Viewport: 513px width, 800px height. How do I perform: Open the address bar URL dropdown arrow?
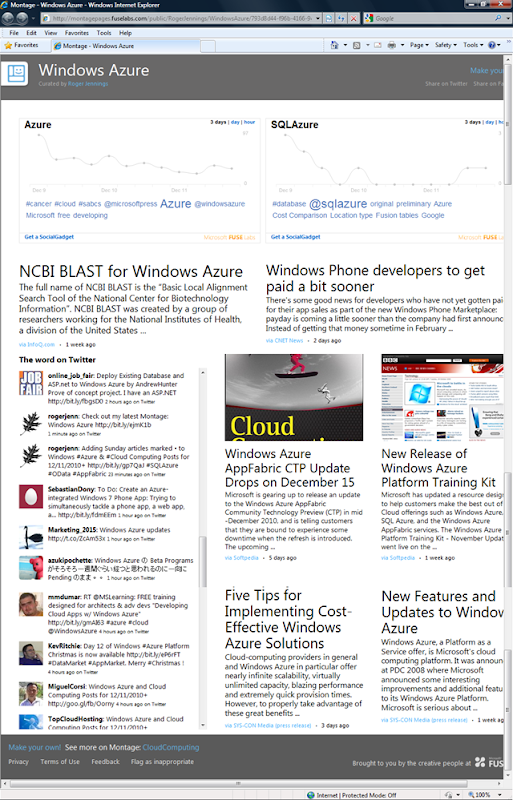tap(318, 18)
